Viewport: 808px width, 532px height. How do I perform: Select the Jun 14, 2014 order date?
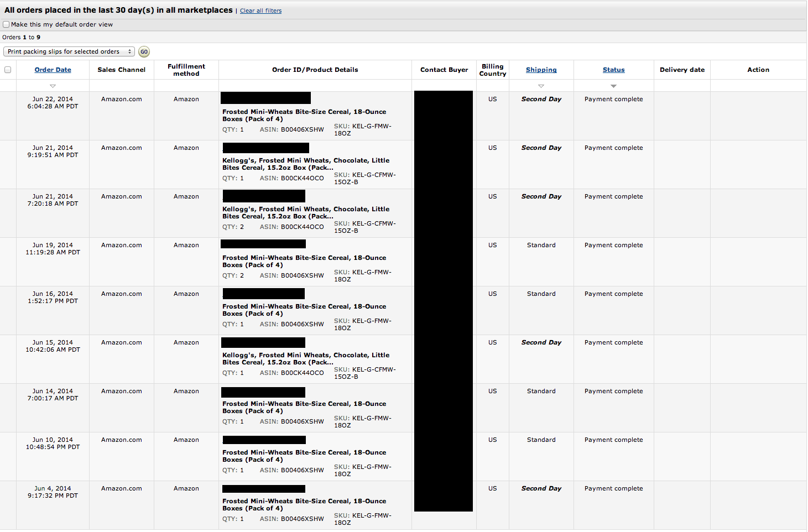[53, 391]
